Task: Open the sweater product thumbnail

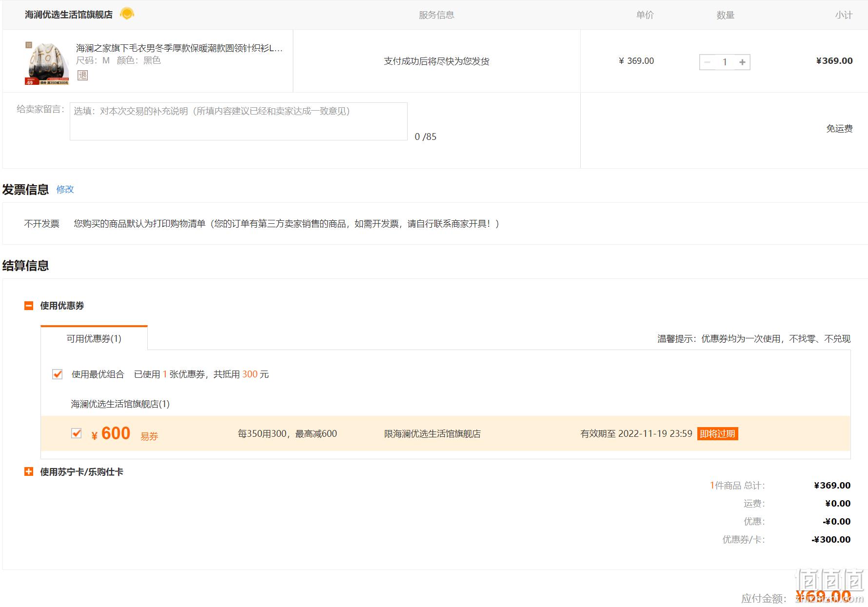Action: pos(47,63)
